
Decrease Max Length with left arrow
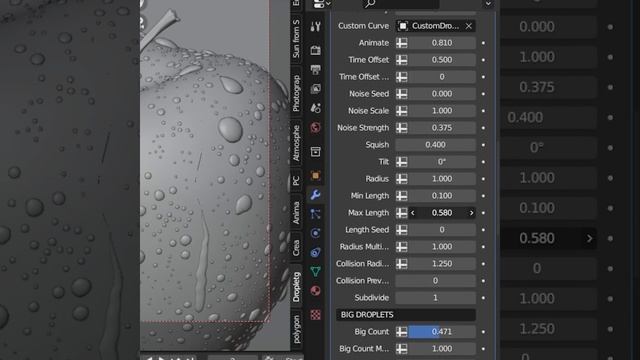[413, 213]
